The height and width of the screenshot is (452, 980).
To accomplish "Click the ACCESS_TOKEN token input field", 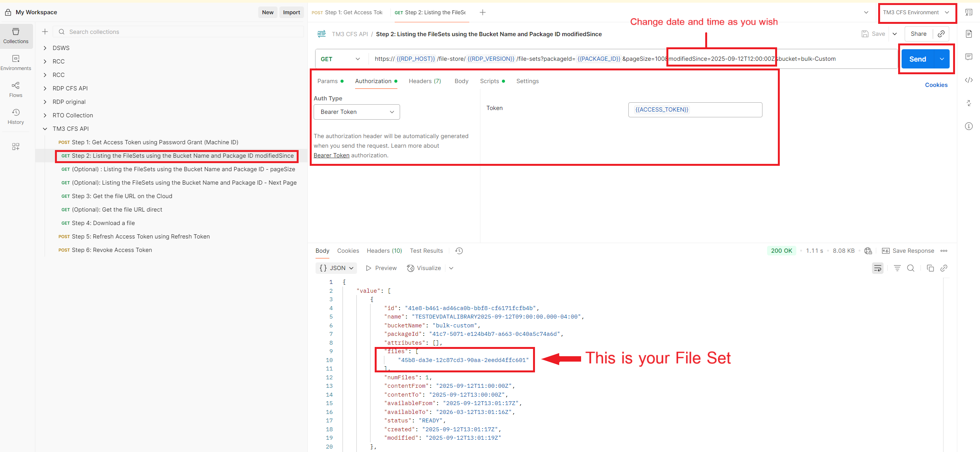I will [695, 110].
